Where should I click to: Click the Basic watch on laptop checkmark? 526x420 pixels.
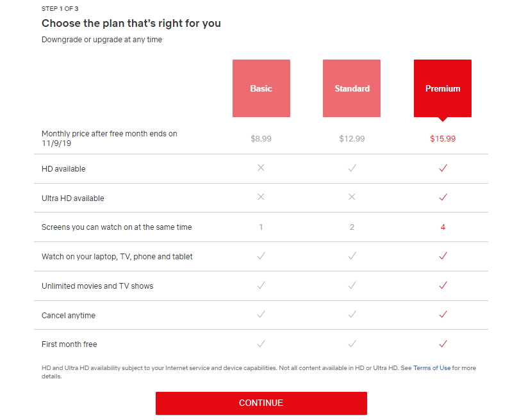(x=261, y=256)
